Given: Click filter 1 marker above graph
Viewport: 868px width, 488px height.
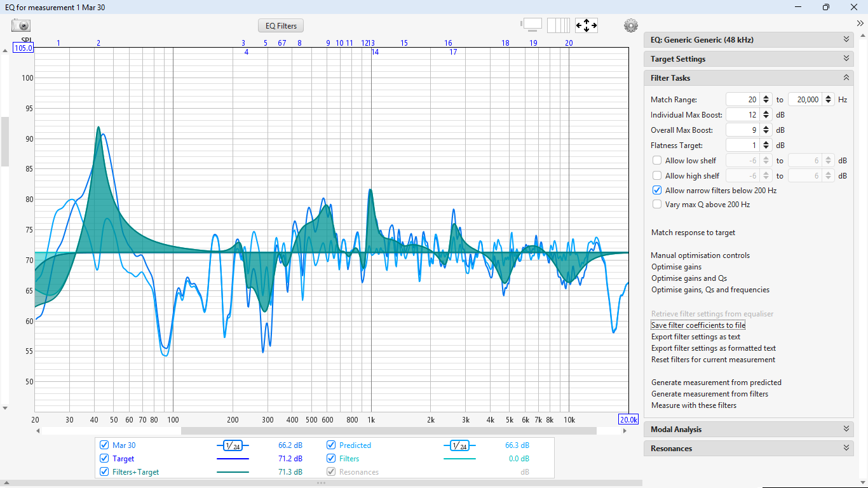Looking at the screenshot, I should pos(58,43).
